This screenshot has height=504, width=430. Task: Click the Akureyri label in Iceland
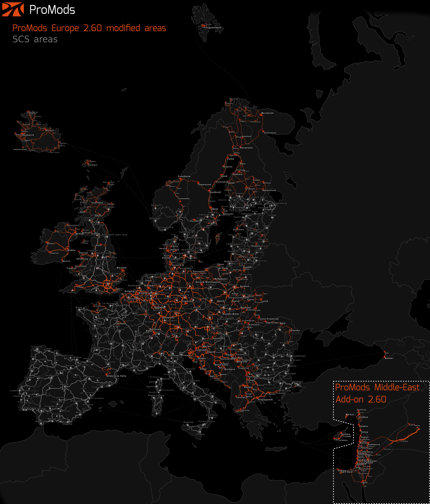(x=50, y=131)
